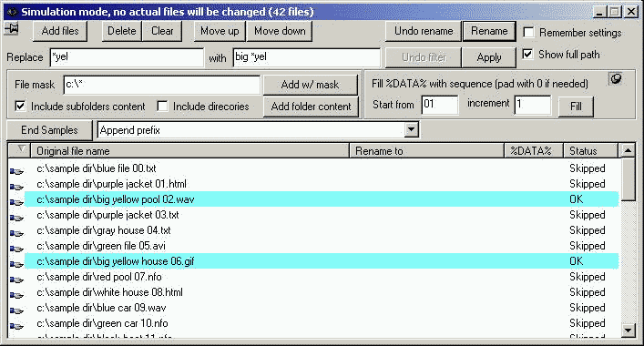Image resolution: width=644 pixels, height=346 pixels.
Task: Click the increment value field
Action: [x=533, y=105]
